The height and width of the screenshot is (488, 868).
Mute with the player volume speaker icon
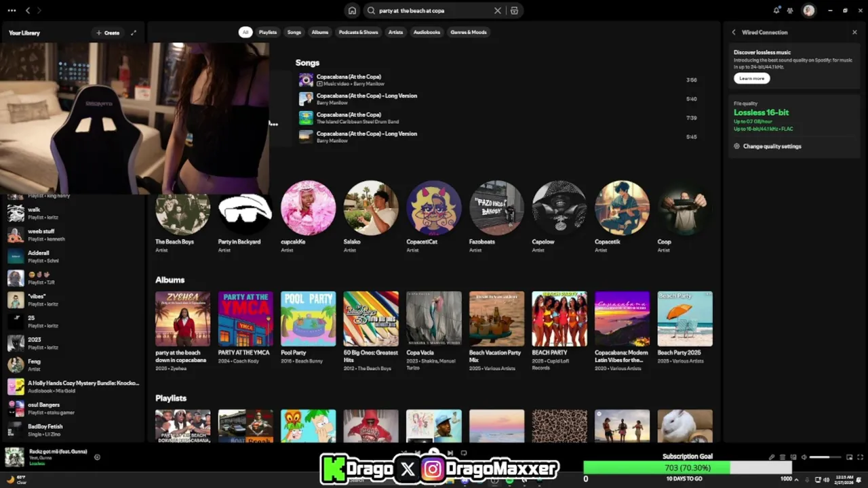[804, 457]
